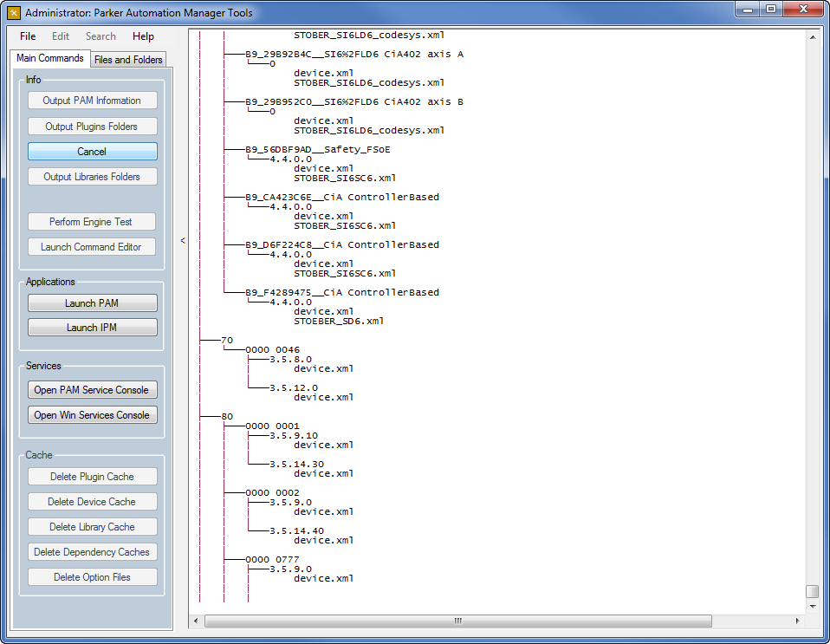Click the 3.5.9.10 version entry
This screenshot has height=644, width=830.
(x=294, y=435)
